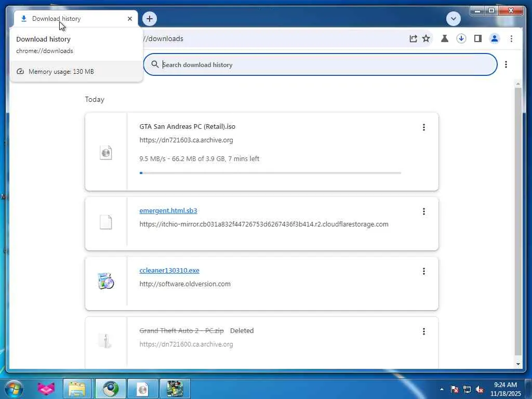Click the GTA San Andreas iso file icon
Viewport: 532px width, 399px height.
pyautogui.click(x=106, y=153)
